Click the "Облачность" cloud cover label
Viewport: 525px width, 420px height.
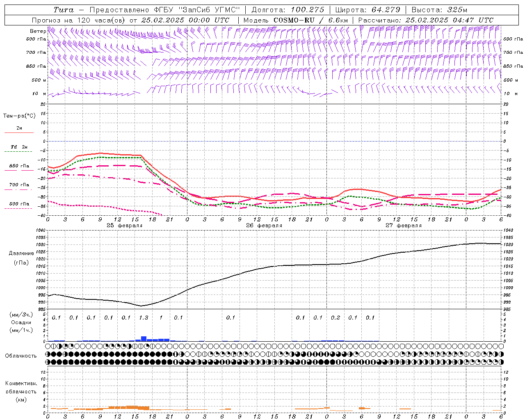[x=21, y=356]
